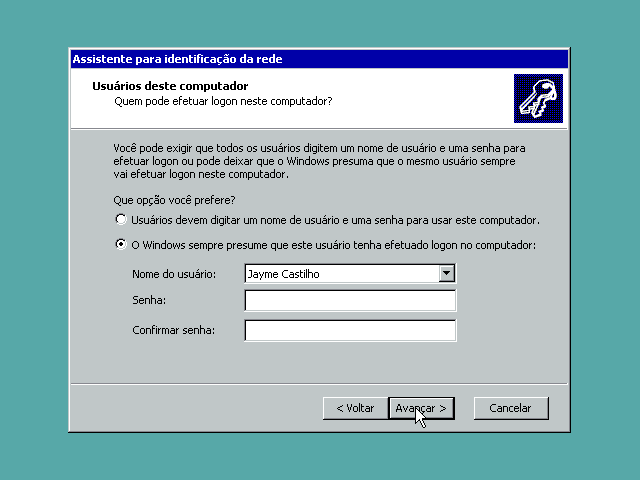The image size is (640, 480).
Task: Select 'Usuários devem digitar um nome' radio option
Action: (x=121, y=219)
